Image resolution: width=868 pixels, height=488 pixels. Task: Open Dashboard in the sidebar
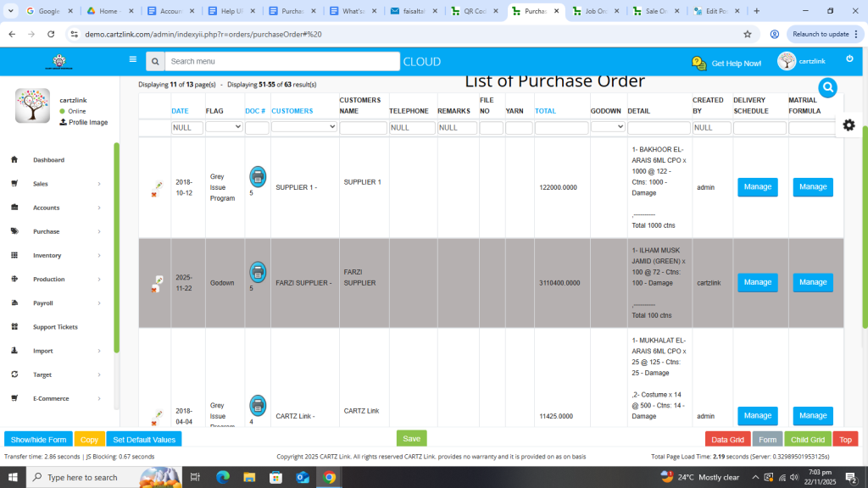click(x=48, y=160)
